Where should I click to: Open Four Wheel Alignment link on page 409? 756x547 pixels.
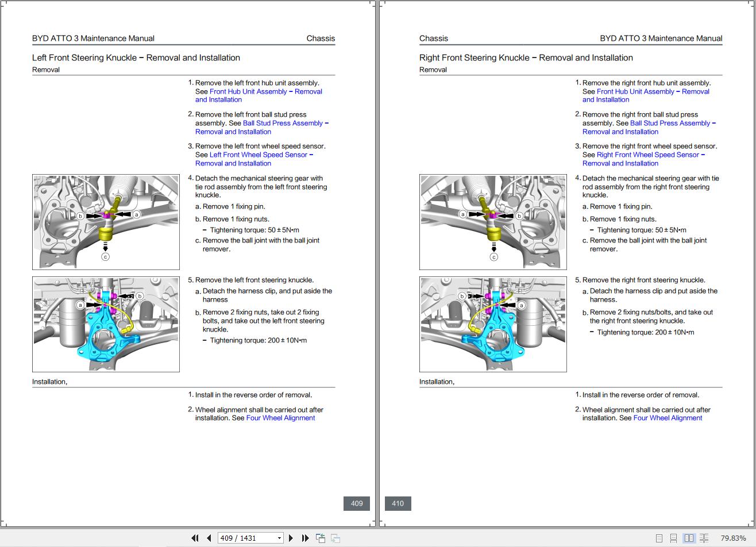pos(280,418)
